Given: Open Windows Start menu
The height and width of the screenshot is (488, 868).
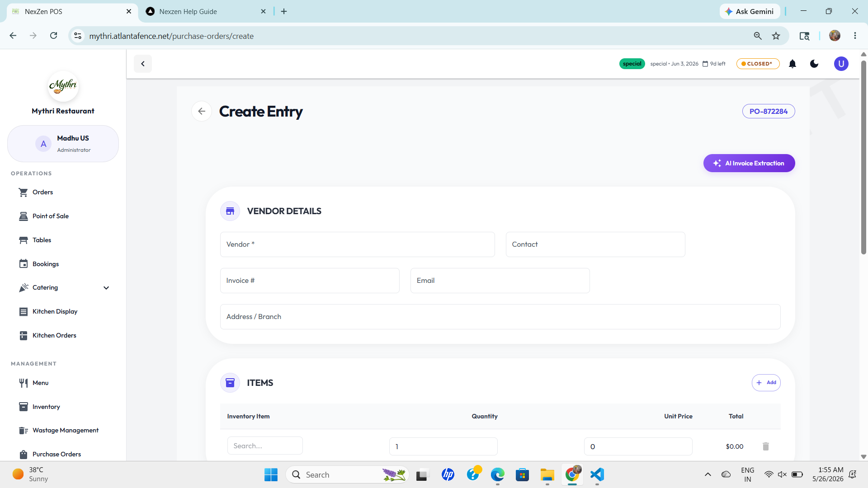Looking at the screenshot, I should pos(271,474).
